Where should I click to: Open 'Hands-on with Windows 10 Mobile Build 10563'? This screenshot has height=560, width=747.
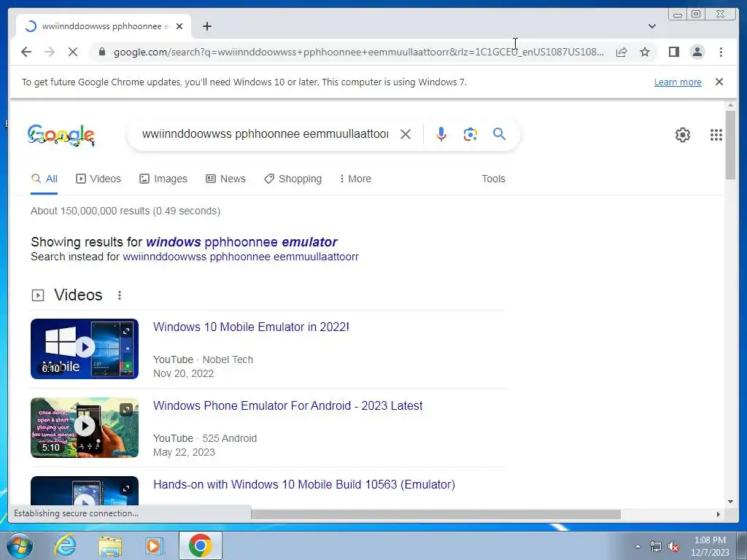coord(304,484)
